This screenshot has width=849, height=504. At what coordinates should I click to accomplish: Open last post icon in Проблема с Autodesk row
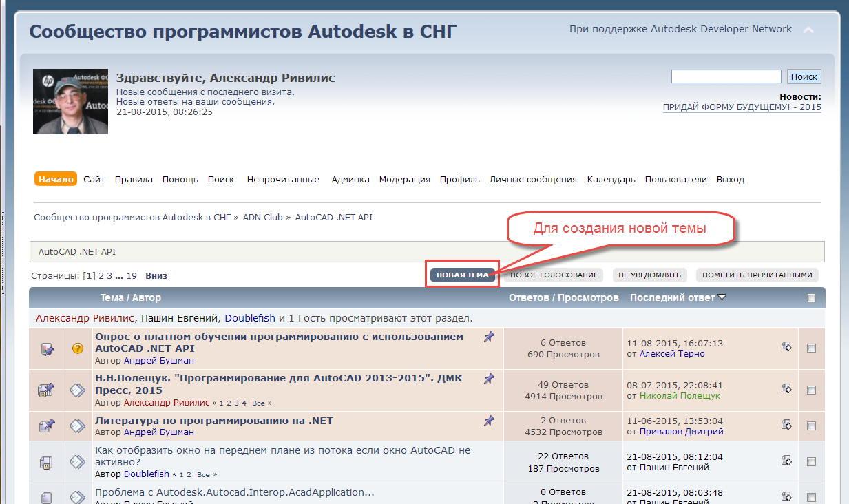pyautogui.click(x=786, y=496)
